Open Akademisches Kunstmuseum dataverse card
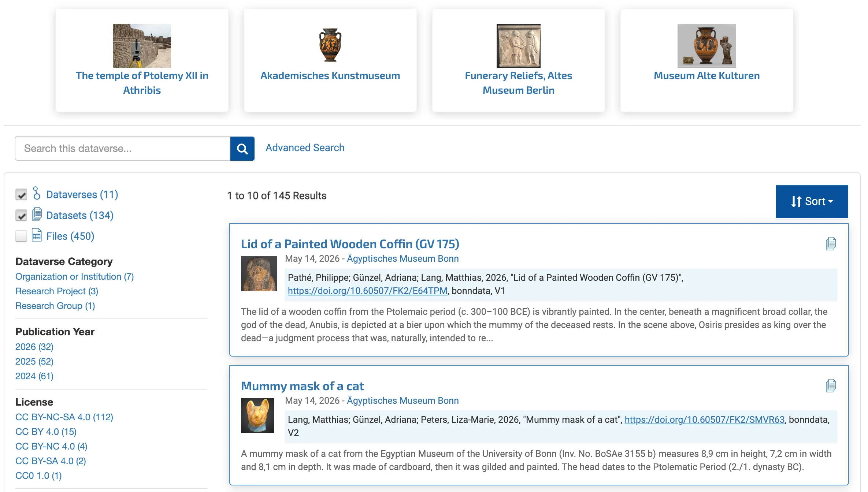Viewport: 868px width, 492px height. pos(330,60)
